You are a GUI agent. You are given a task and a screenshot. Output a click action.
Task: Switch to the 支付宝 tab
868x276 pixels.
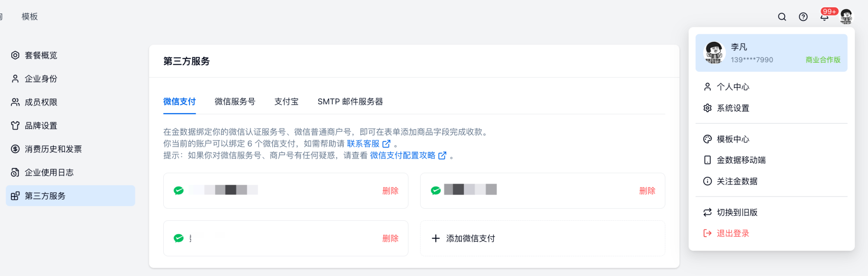286,102
